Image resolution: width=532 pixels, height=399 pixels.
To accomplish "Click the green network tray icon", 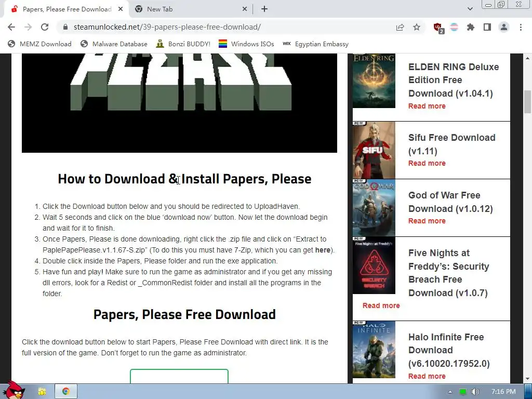I will (463, 392).
